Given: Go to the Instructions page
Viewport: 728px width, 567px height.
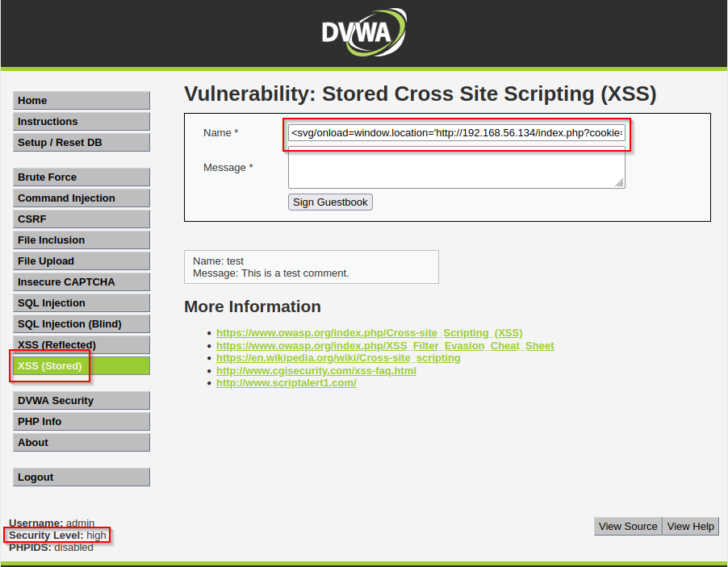Looking at the screenshot, I should [82, 121].
